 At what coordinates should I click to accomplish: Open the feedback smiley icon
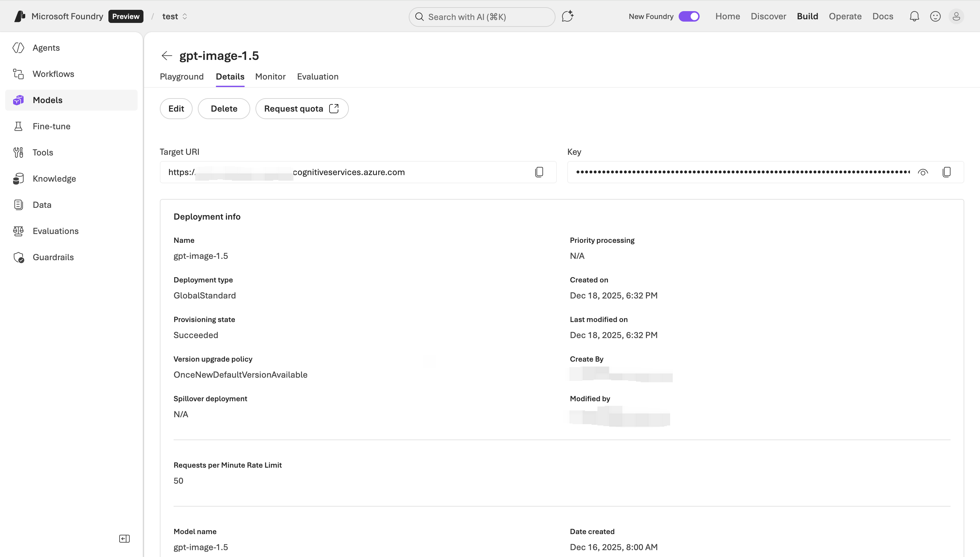click(x=935, y=16)
